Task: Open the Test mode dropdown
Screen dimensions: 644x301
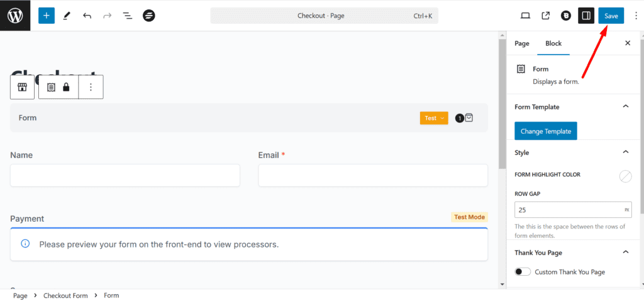Action: pyautogui.click(x=434, y=118)
